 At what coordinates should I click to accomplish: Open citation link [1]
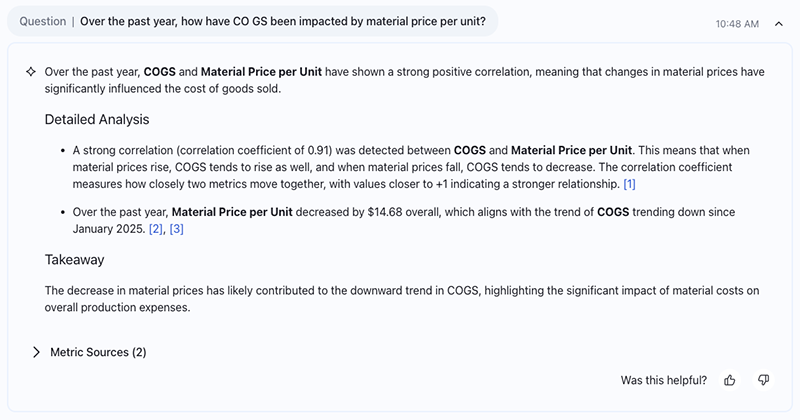tap(629, 185)
